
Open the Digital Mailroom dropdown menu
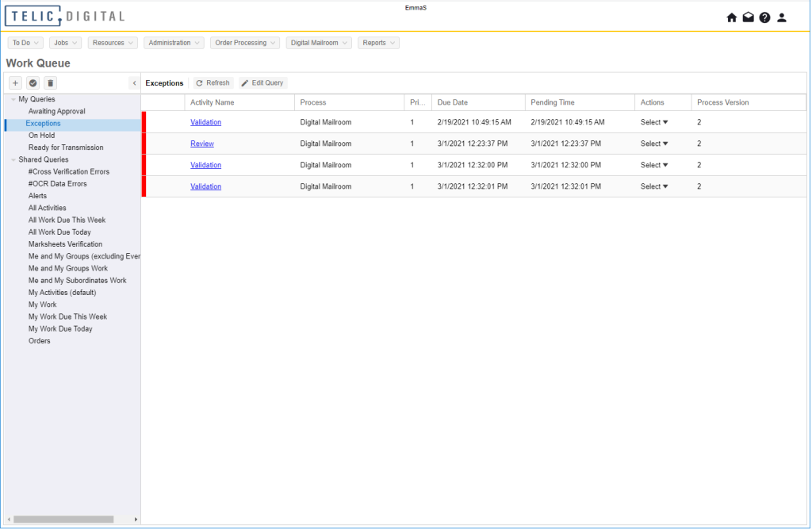click(318, 42)
